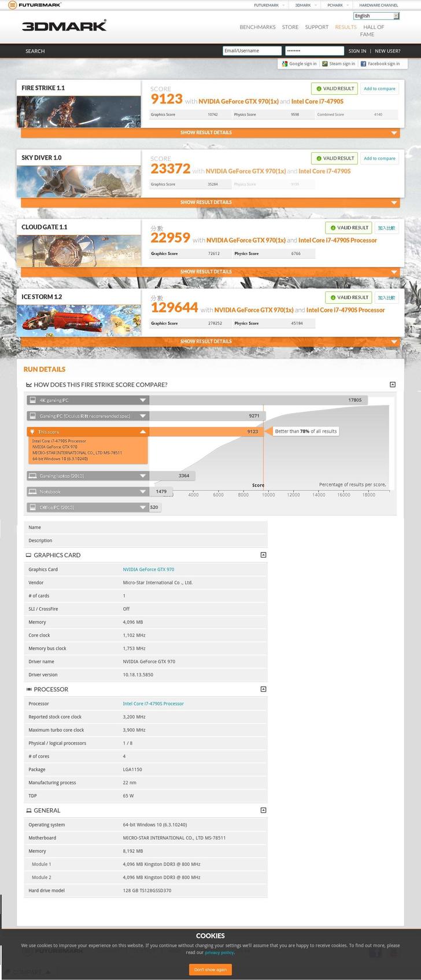The width and height of the screenshot is (421, 980).
Task: Collapse the Processor section icon
Action: 263,689
